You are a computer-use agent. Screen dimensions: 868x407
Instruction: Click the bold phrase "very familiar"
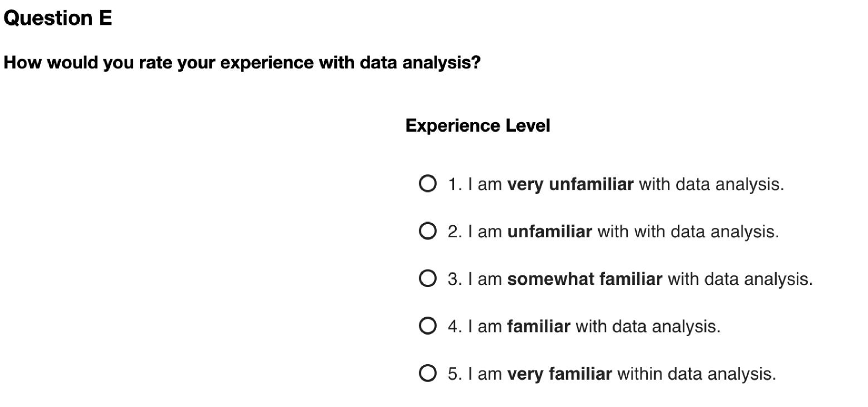tap(559, 374)
